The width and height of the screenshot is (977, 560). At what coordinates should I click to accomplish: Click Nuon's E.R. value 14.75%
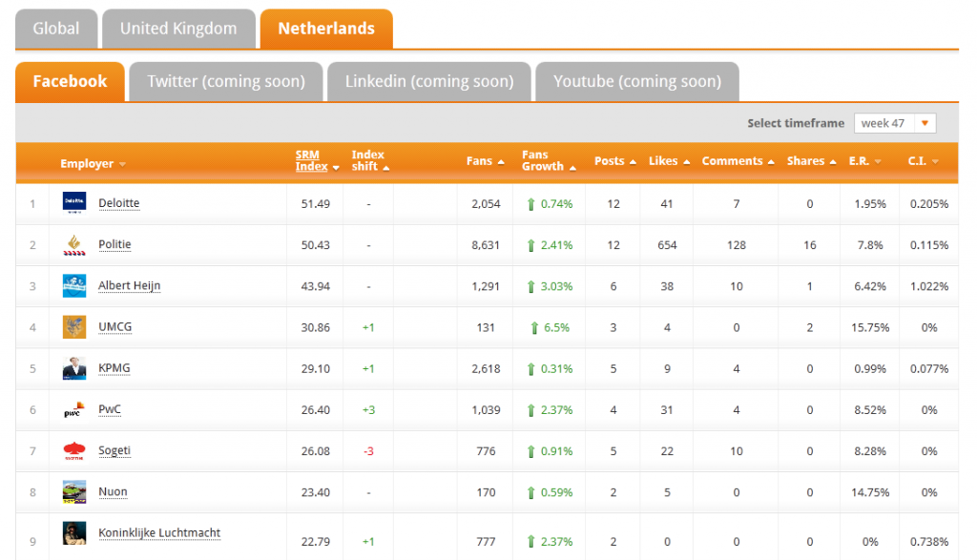tap(870, 492)
